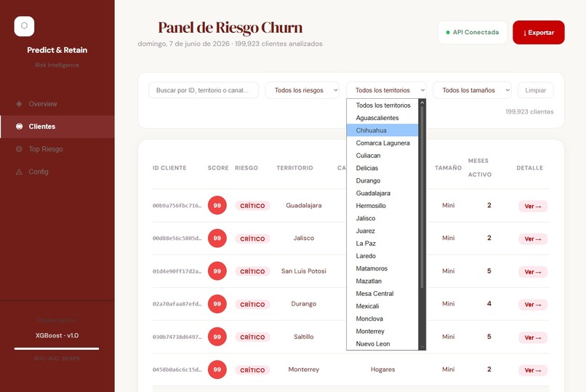586x392 pixels.
Task: Open Ver detail for client 0458b0a6c6c15d
Action: (533, 370)
